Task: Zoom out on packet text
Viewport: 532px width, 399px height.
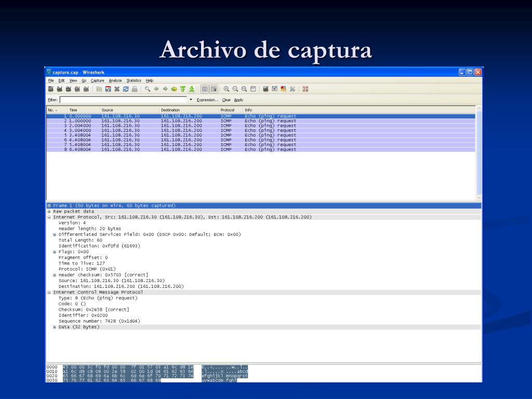Action: point(235,89)
